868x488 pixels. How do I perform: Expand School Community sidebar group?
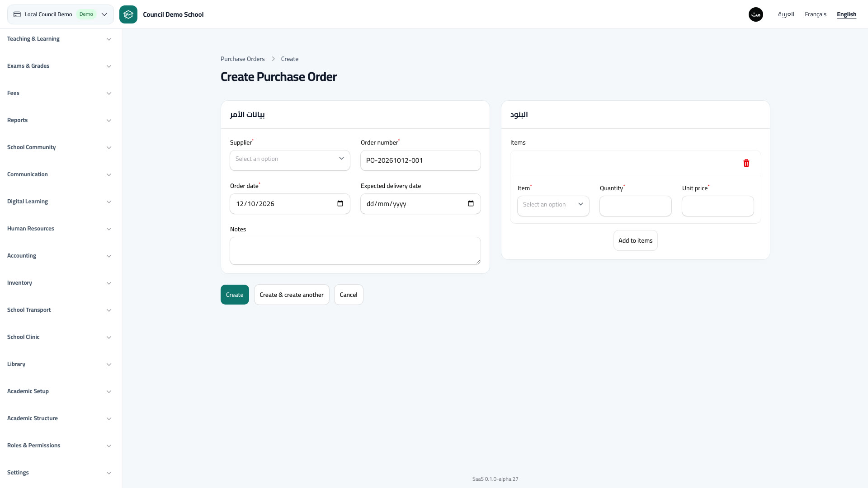pos(59,147)
